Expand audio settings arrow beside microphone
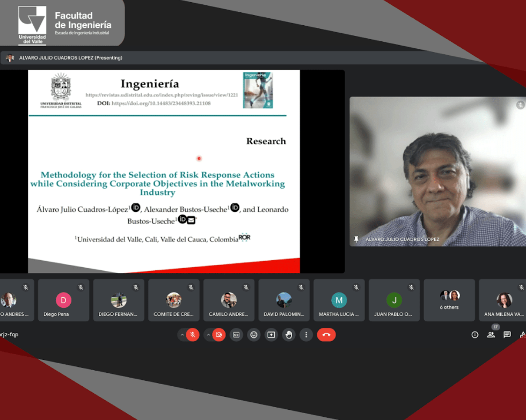526x420 pixels. point(182,335)
